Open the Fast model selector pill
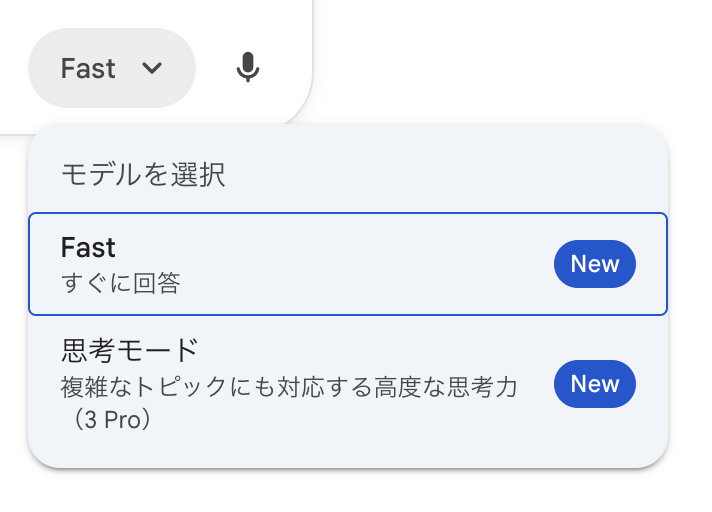Viewport: 712px width, 512px height. [x=111, y=68]
